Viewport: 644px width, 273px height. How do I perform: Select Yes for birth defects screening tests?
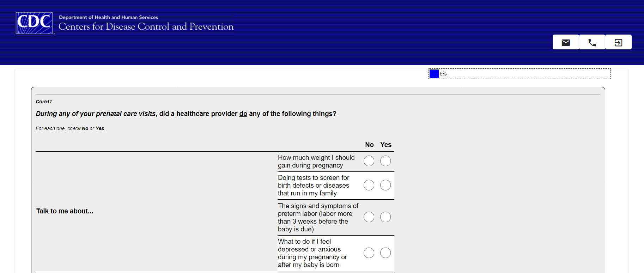tap(385, 185)
